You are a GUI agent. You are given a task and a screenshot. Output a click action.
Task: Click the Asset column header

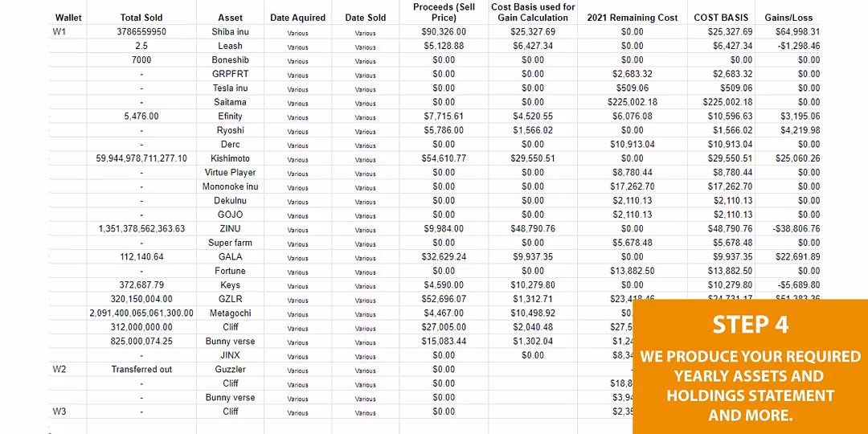[x=231, y=18]
